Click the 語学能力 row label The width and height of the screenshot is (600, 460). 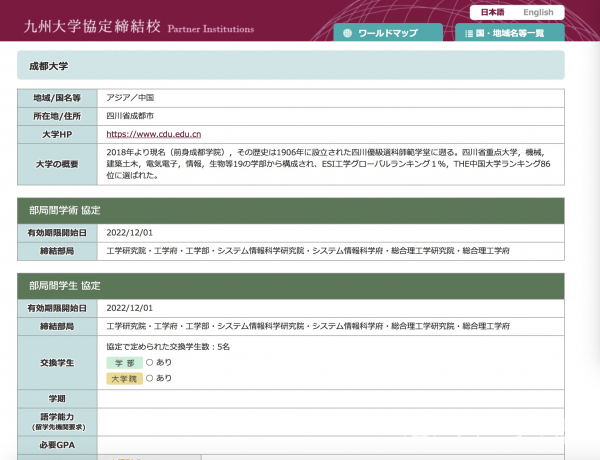[x=57, y=422]
